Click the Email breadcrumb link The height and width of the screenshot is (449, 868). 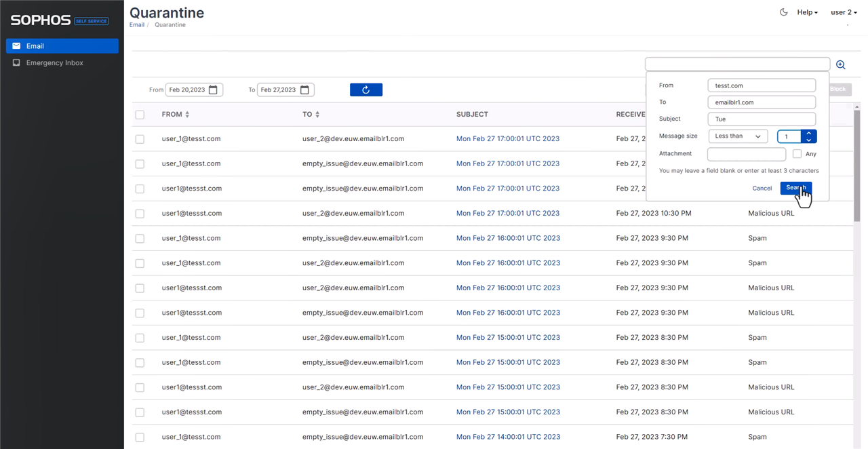[137, 24]
